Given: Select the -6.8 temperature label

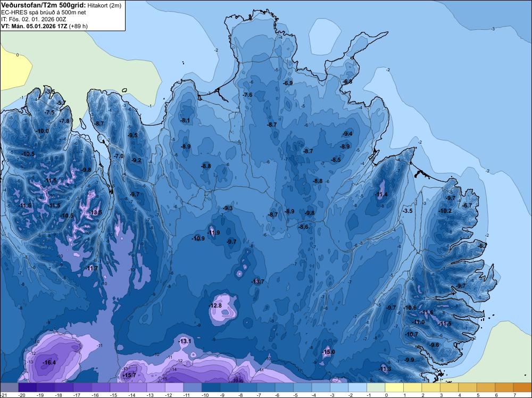Looking at the screenshot, I should coord(347,82).
